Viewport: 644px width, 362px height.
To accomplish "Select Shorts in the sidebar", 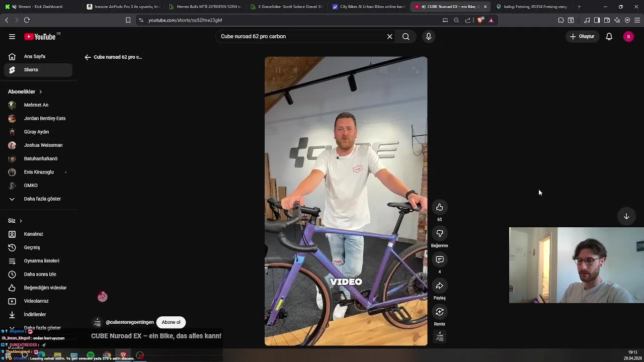I will (38, 70).
